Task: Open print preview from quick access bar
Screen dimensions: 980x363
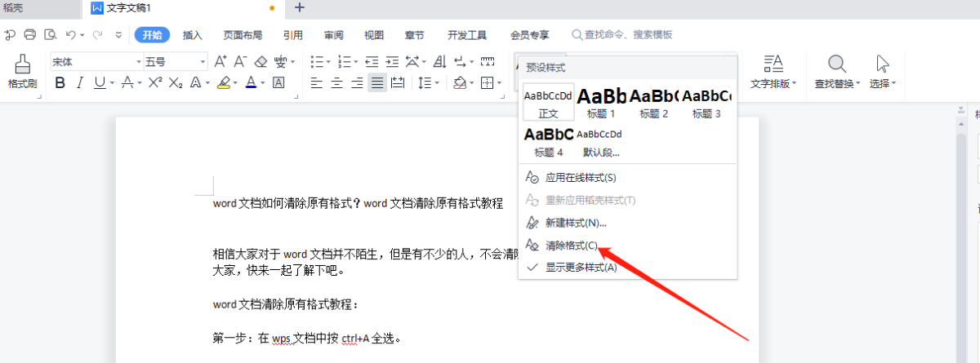Action: click(x=51, y=34)
